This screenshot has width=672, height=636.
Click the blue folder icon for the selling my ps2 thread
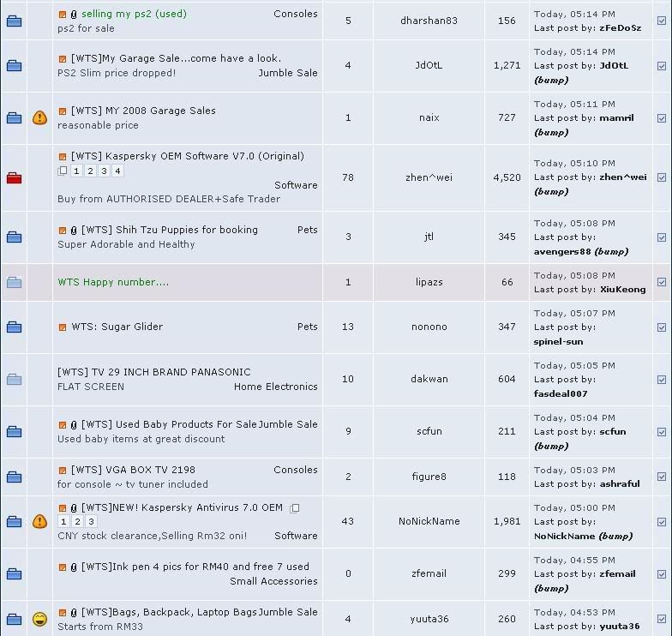[14, 21]
